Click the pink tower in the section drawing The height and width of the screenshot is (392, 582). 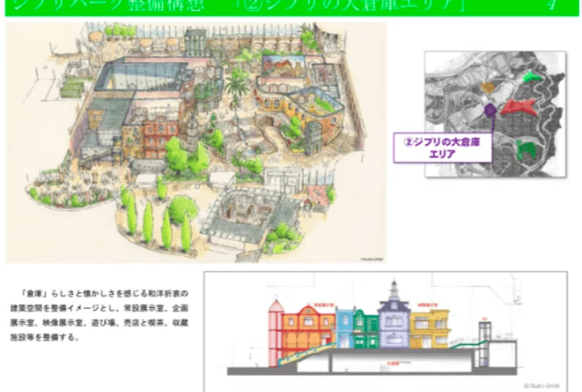click(275, 332)
